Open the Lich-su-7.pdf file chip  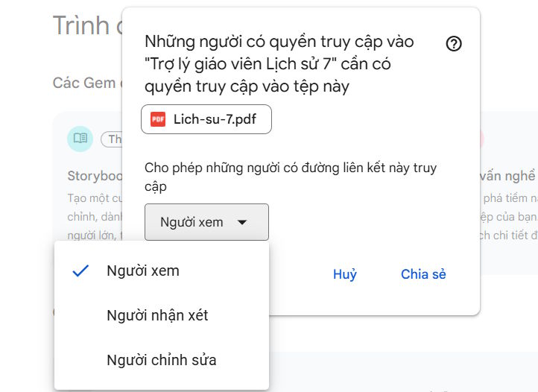click(x=206, y=119)
